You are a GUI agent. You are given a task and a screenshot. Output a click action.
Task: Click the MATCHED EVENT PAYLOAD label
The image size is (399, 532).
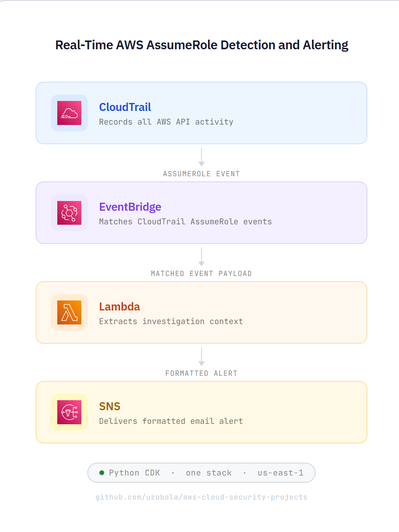pos(202,274)
